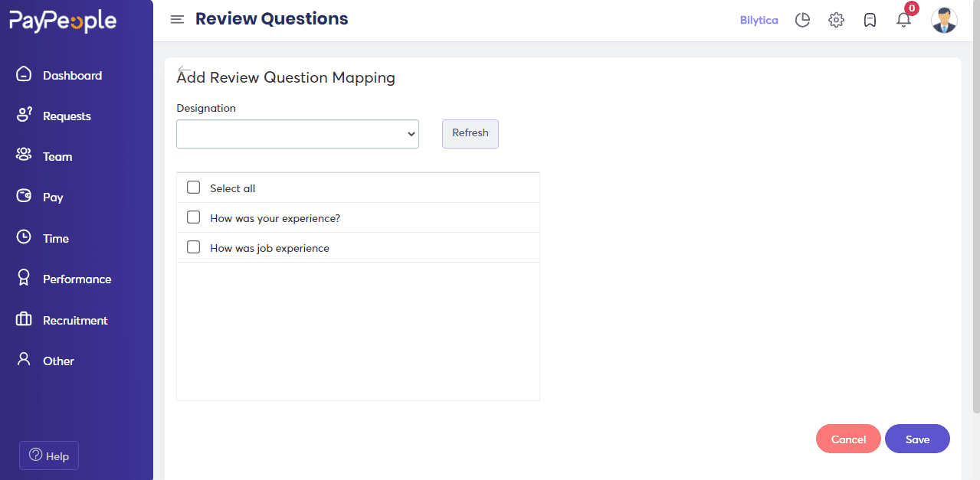The image size is (980, 480).
Task: Click the Save button
Action: 917,439
